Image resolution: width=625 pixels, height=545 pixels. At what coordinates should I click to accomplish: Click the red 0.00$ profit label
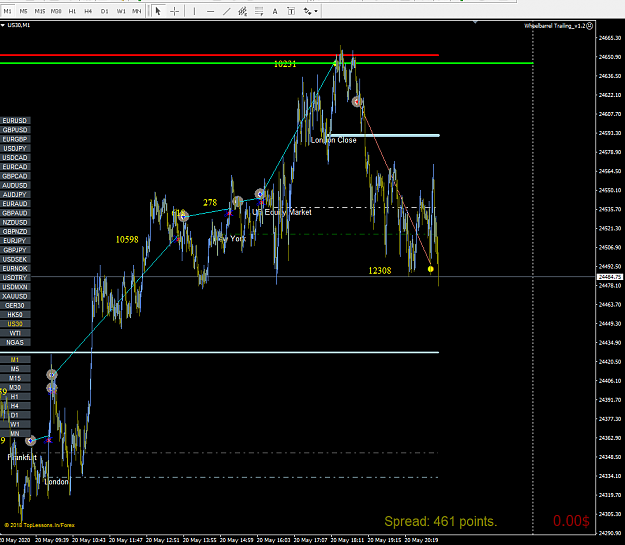pyautogui.click(x=571, y=521)
